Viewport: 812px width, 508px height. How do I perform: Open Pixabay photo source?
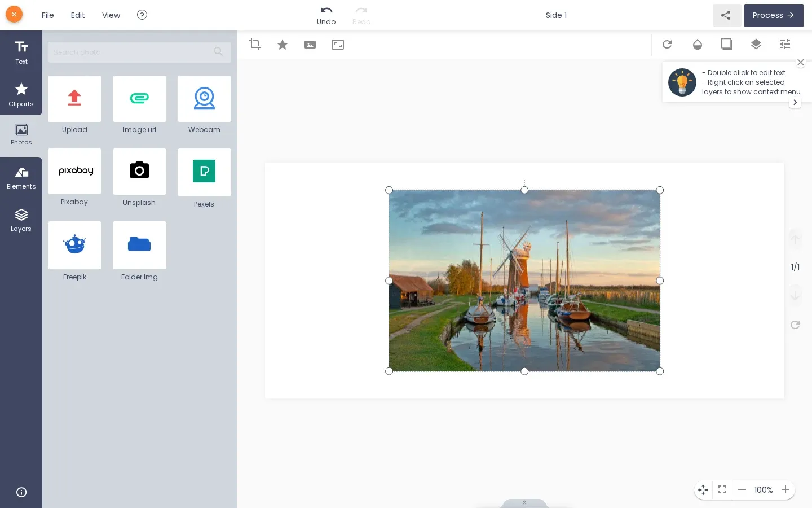(74, 171)
